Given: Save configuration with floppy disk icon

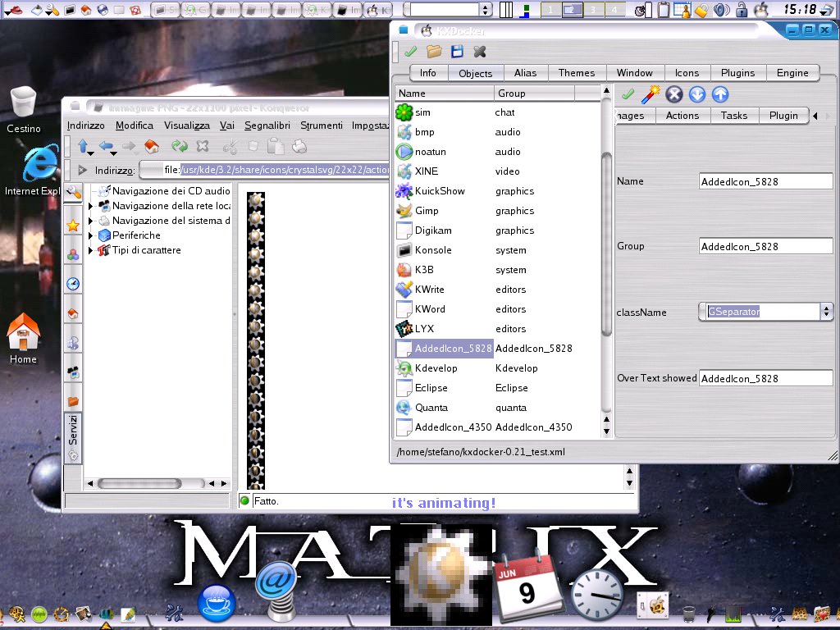Looking at the screenshot, I should [457, 52].
